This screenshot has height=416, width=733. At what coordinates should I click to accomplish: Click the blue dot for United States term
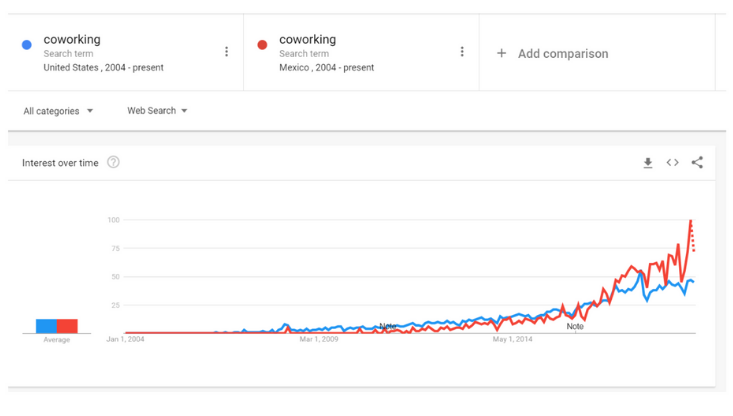click(x=27, y=45)
